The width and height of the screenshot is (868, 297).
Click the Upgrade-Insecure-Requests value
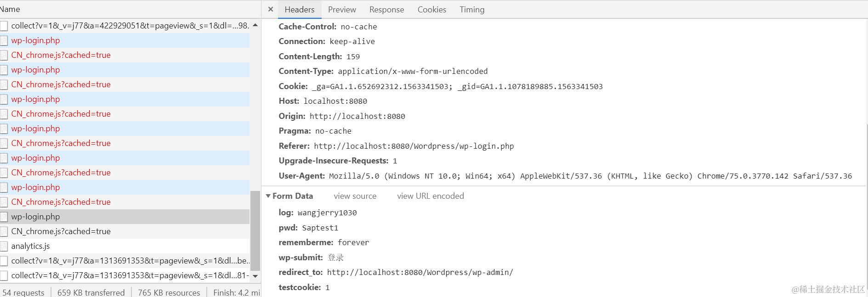[395, 161]
